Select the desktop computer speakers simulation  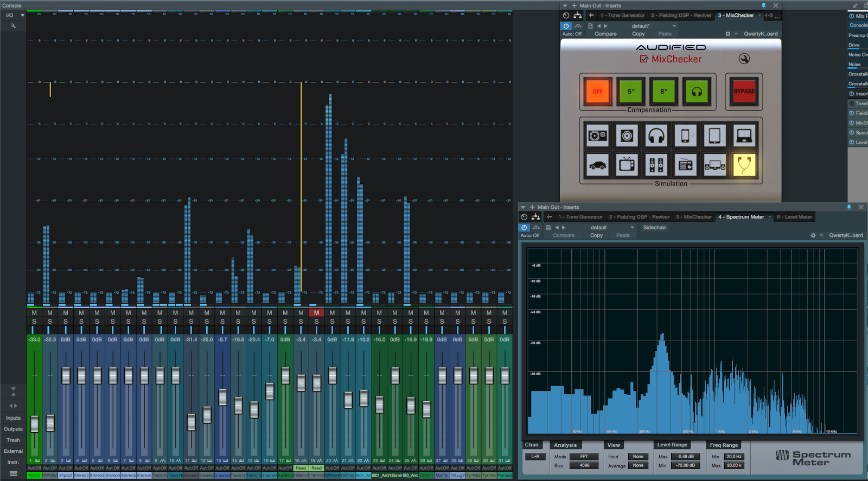click(x=714, y=165)
